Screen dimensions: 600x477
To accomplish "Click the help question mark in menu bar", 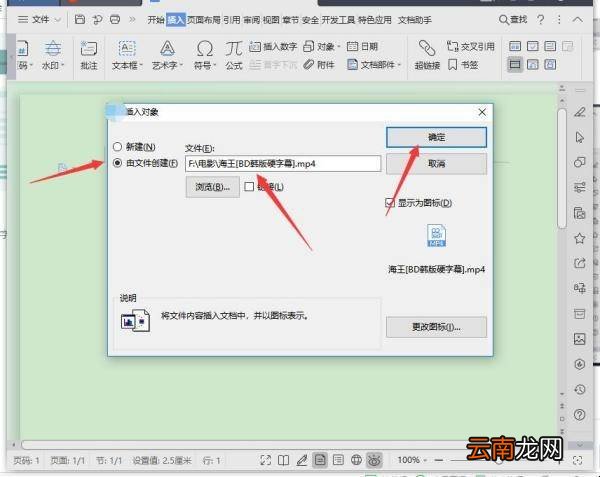I will coord(540,20).
